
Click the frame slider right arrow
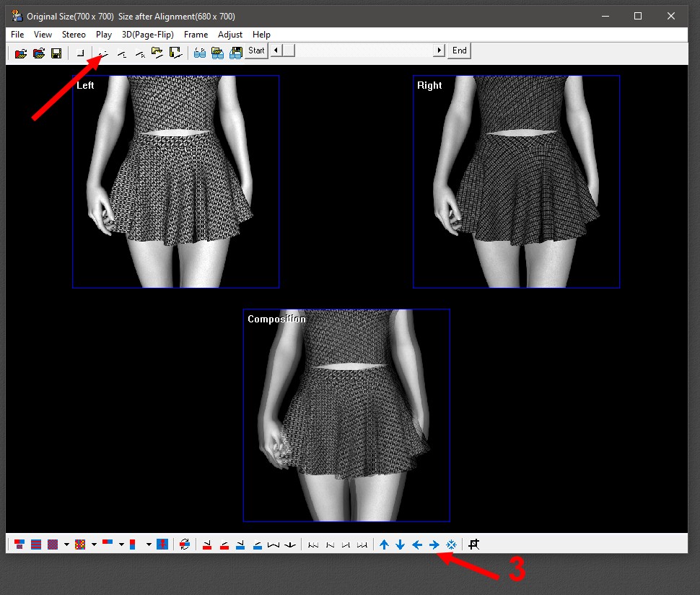coord(439,50)
